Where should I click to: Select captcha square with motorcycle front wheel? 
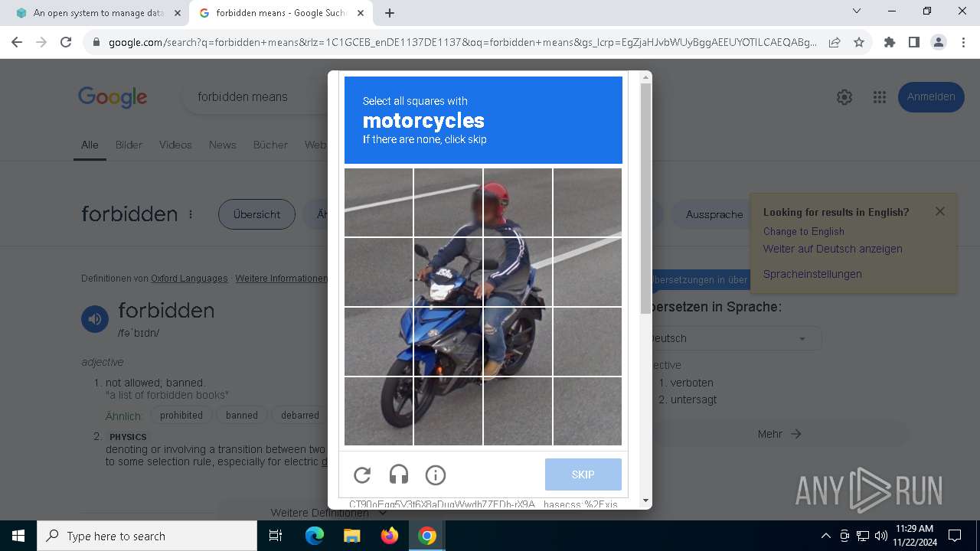pyautogui.click(x=378, y=411)
